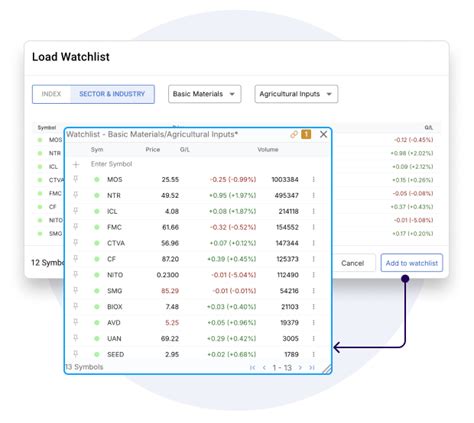This screenshot has height=423, width=474.
Task: Click the G/L header in Load Watchlist
Action: pyautogui.click(x=429, y=128)
